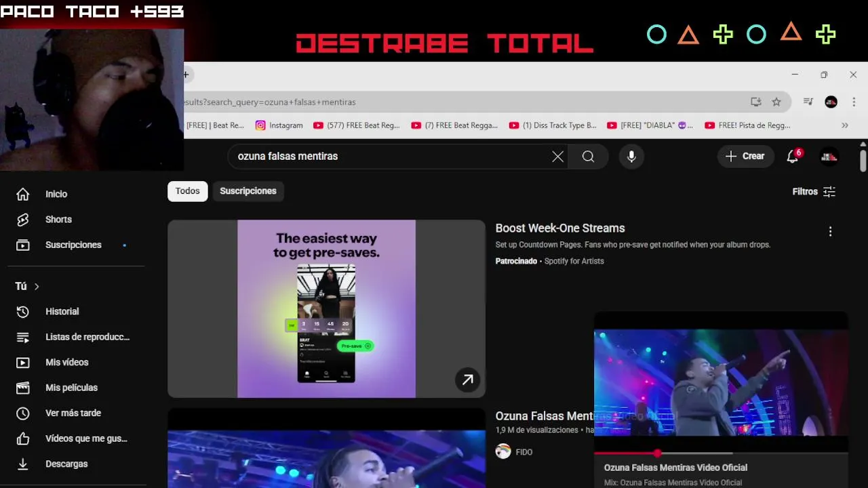Open the Filtros options

814,192
